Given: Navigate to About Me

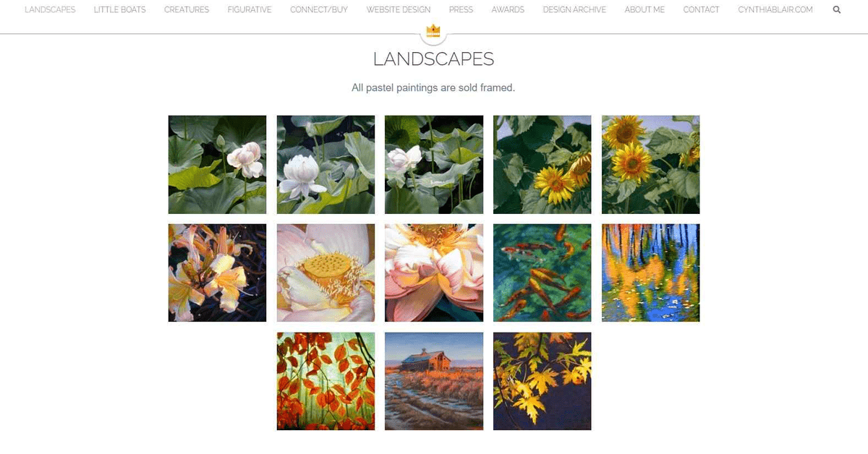Looking at the screenshot, I should coord(644,10).
